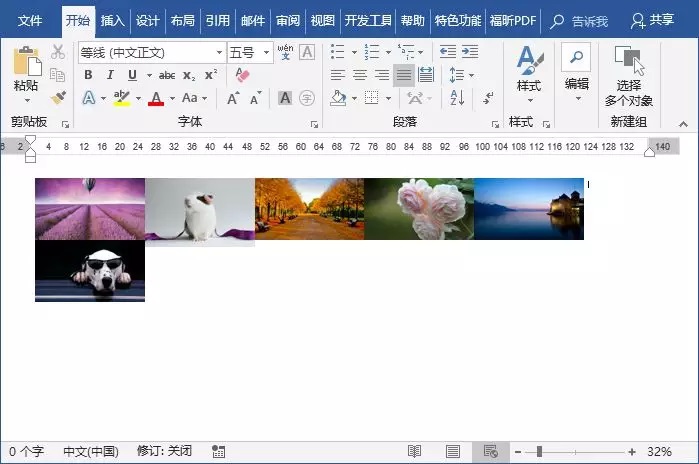Click the 告诉我 search box

pyautogui.click(x=579, y=21)
